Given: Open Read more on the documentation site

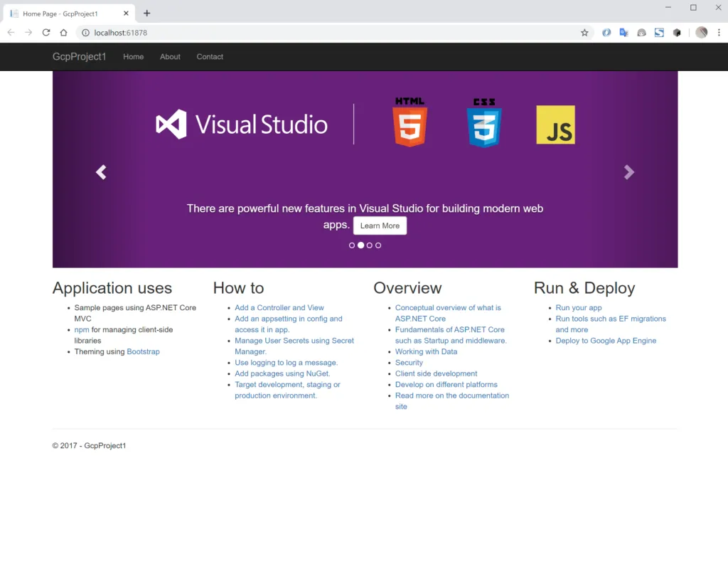Looking at the screenshot, I should tap(451, 401).
